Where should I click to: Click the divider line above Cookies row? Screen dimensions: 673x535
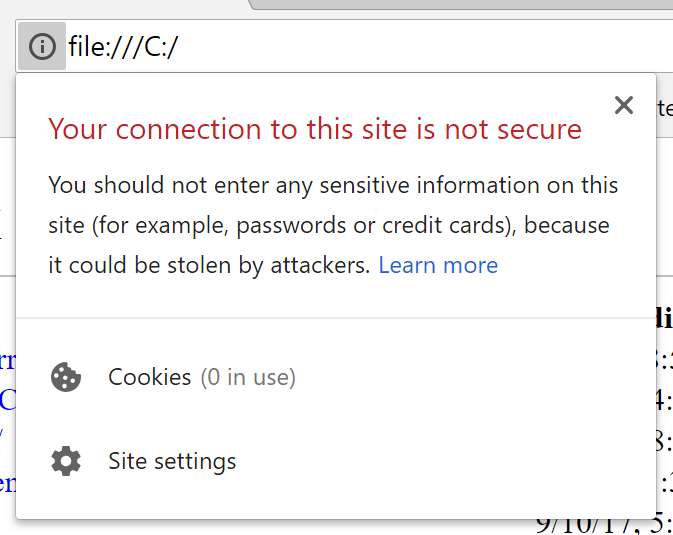click(x=335, y=318)
